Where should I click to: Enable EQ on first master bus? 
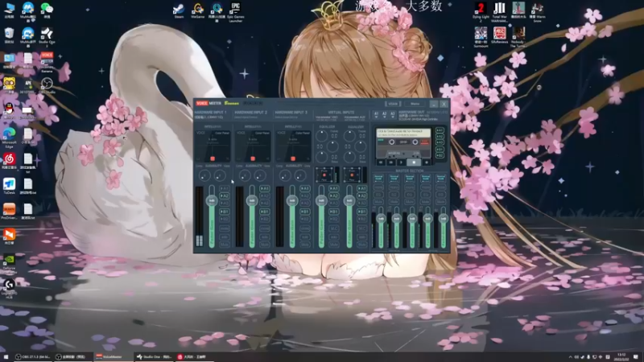click(x=378, y=195)
